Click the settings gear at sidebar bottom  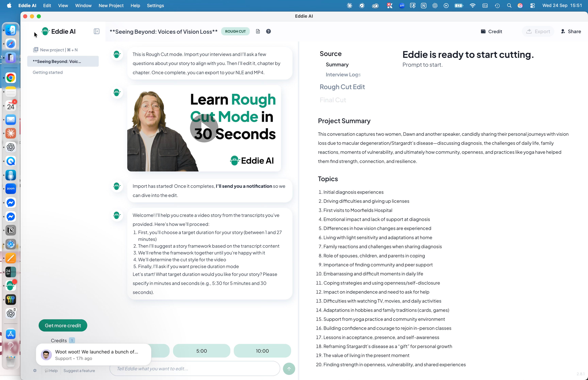click(35, 370)
